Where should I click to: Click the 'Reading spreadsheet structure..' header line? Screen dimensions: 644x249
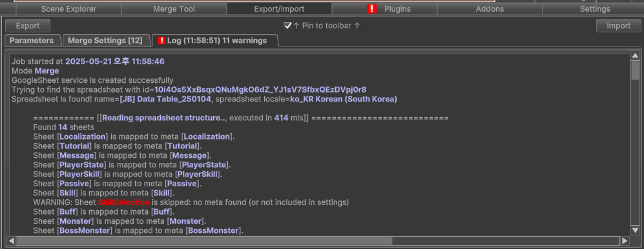pyautogui.click(x=241, y=118)
